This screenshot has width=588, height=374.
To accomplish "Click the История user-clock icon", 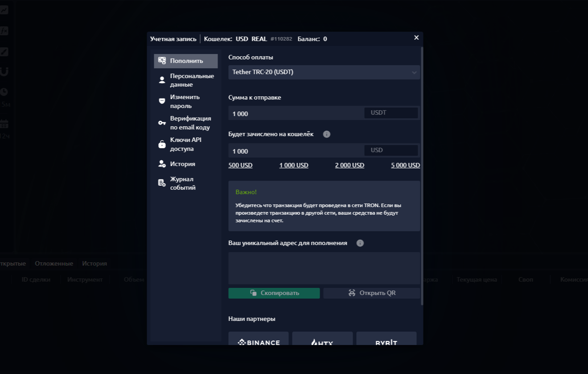I will point(162,164).
